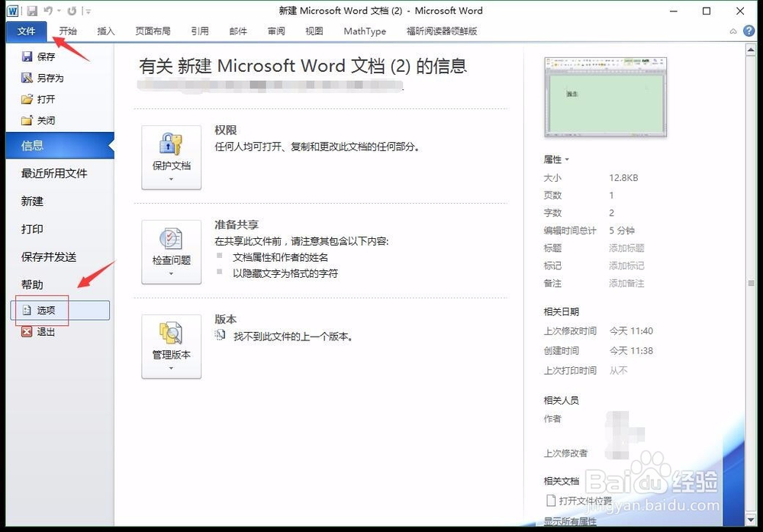Click the 12.8KB size value
The height and width of the screenshot is (532, 763).
coord(623,178)
